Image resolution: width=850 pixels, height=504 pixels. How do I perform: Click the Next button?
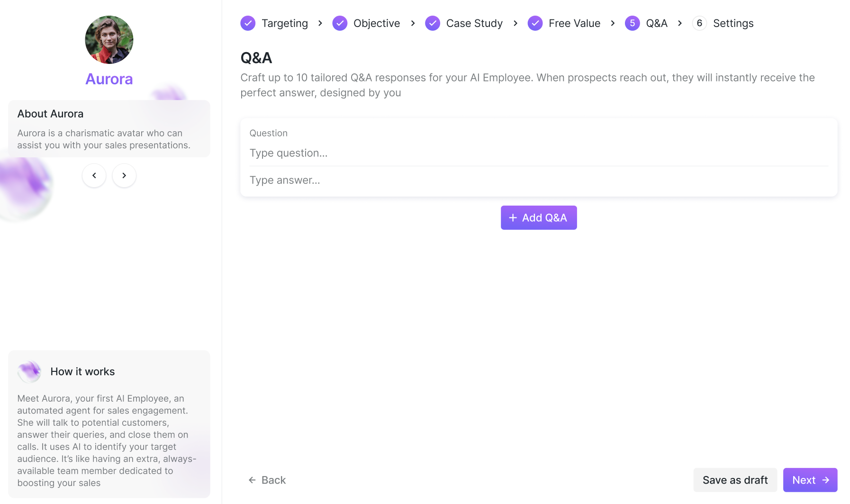(810, 480)
